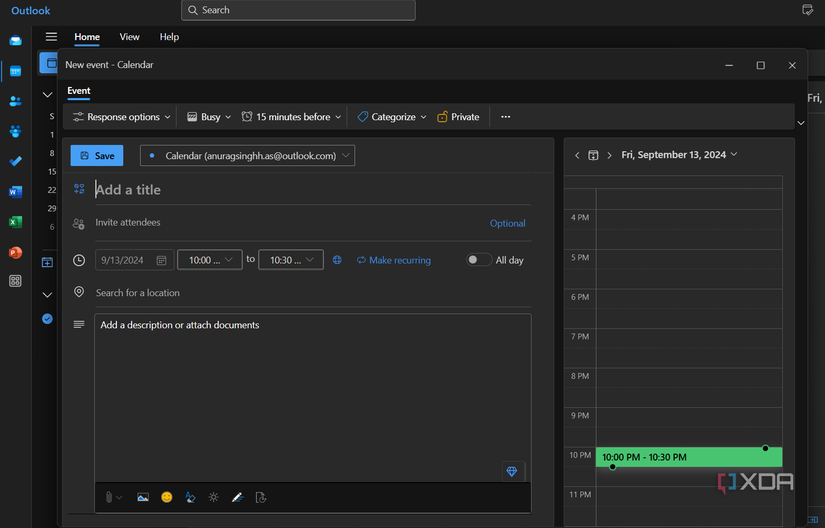Open the To Do checkmark app
The height and width of the screenshot is (528, 825).
click(15, 161)
